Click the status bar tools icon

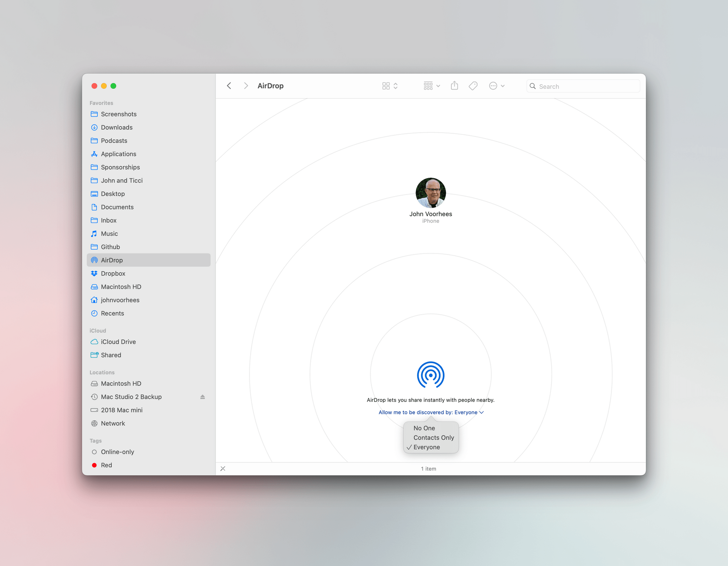(223, 469)
